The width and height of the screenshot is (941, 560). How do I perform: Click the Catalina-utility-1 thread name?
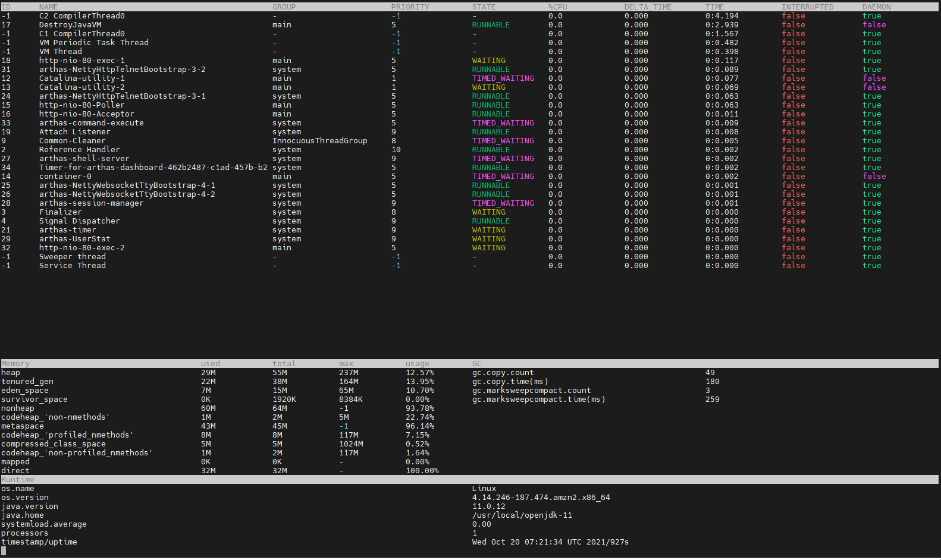point(82,78)
